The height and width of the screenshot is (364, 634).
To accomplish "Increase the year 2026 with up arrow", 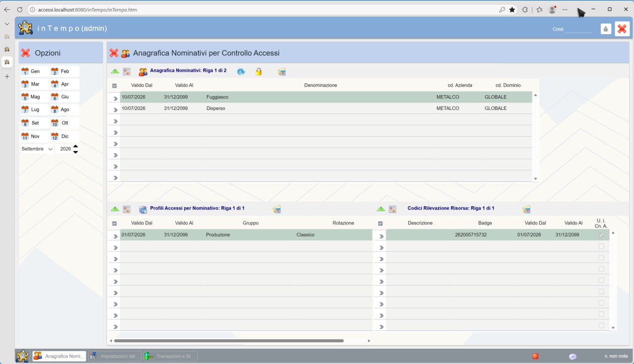I will [75, 146].
